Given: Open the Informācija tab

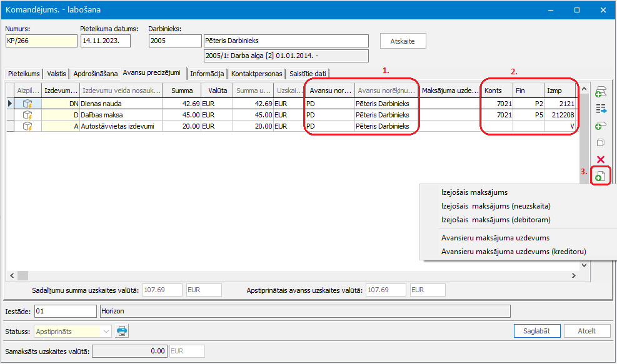Looking at the screenshot, I should pos(207,74).
